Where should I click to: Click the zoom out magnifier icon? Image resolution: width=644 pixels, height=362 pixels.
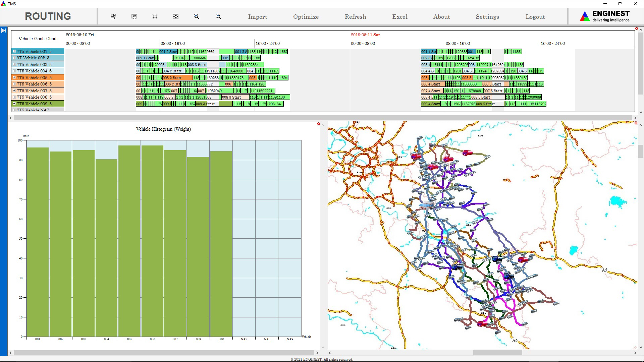[x=218, y=16]
